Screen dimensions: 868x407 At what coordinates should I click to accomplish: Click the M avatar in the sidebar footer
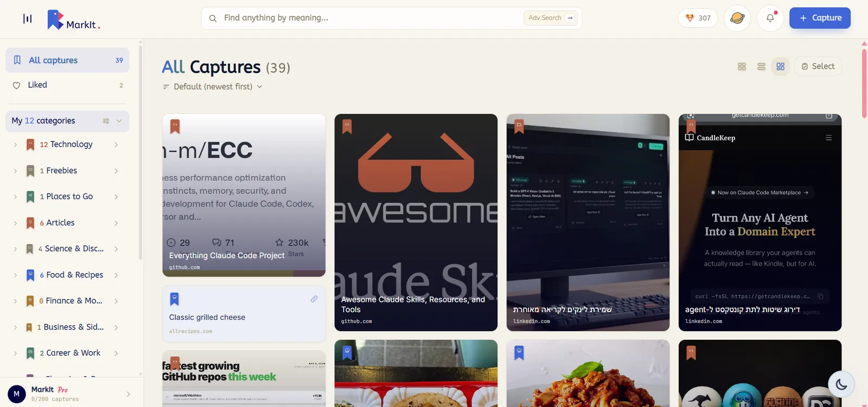(16, 394)
